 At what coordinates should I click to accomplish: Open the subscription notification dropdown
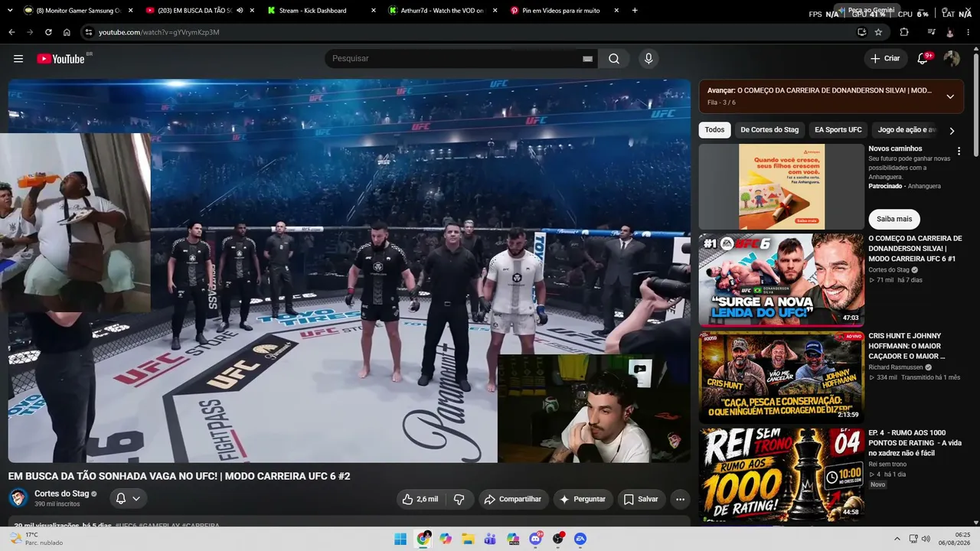[x=128, y=499]
